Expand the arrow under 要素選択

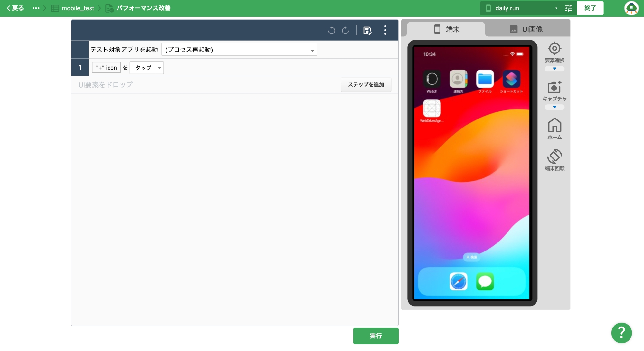coord(554,69)
